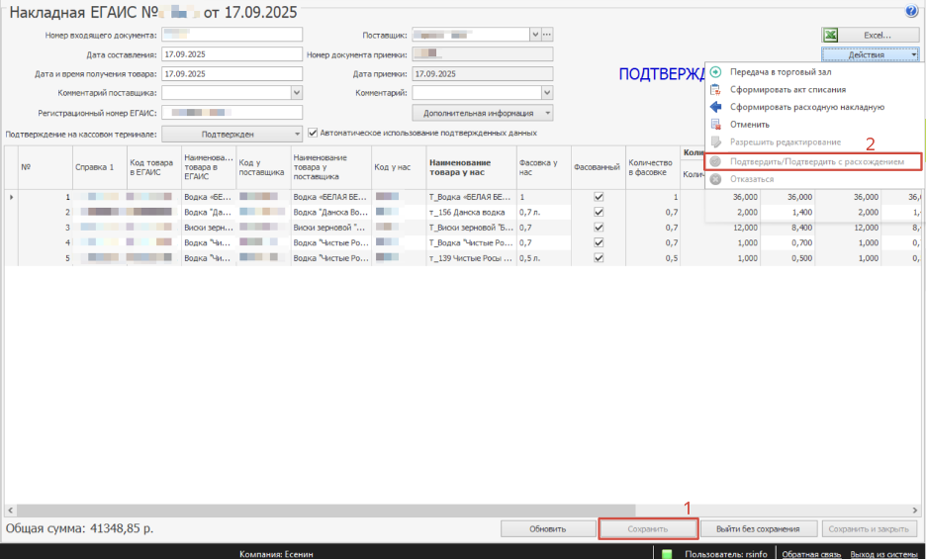This screenshot has height=560, width=926.
Task: Toggle Автоматическое использование подтвержденных данных checkbox
Action: click(x=313, y=133)
